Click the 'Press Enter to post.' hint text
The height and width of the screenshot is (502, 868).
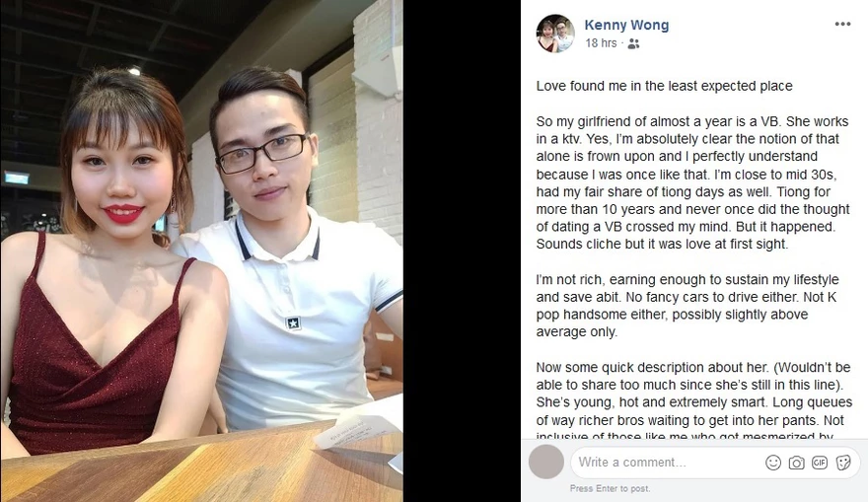point(610,489)
